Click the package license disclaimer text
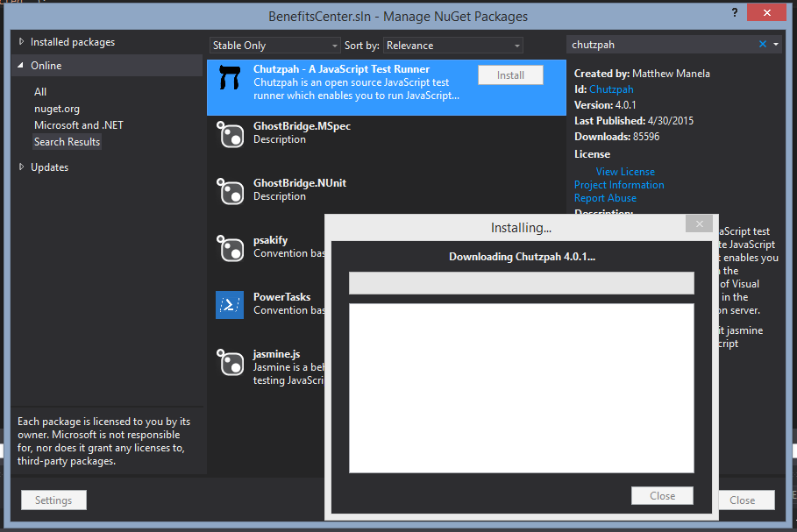 coord(103,441)
